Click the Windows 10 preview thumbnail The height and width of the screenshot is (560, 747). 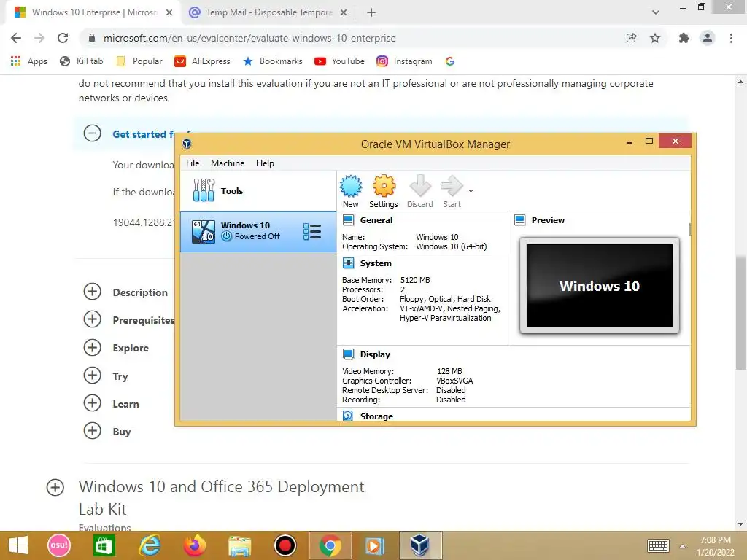click(600, 285)
